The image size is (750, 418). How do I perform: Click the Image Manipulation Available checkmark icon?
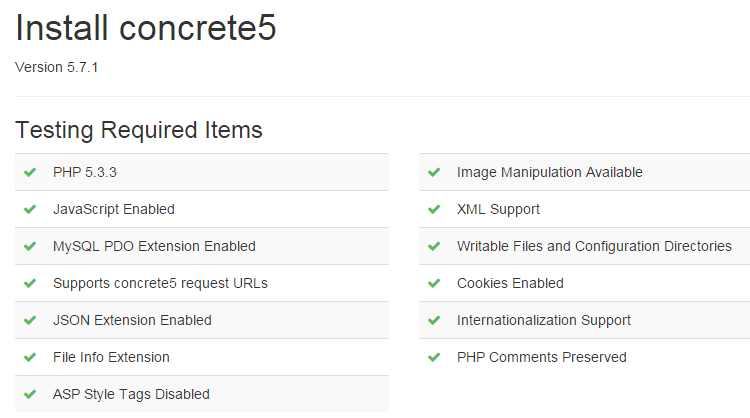pos(434,172)
